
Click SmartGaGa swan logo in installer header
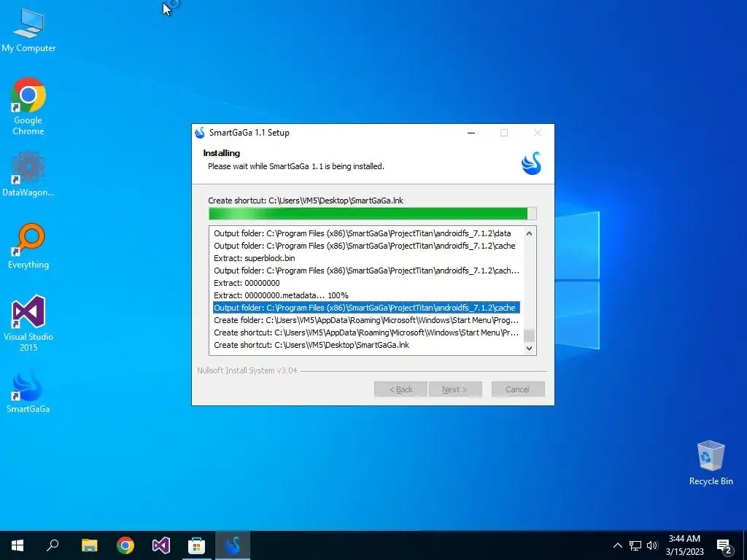pyautogui.click(x=531, y=163)
